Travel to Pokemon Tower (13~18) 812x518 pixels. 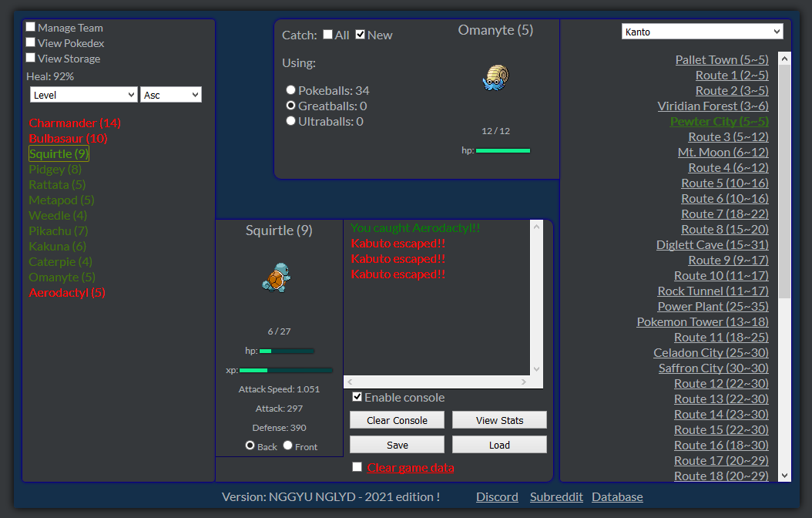[x=703, y=321]
